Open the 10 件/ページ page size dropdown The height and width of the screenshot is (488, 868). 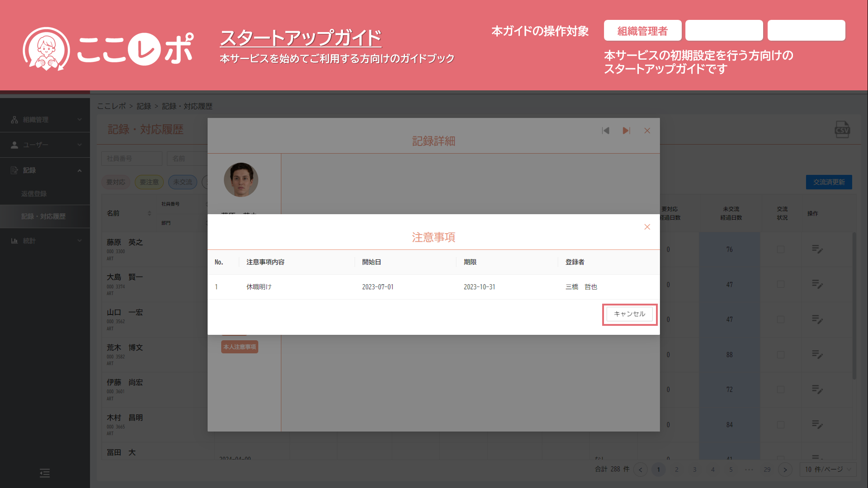[x=828, y=469]
